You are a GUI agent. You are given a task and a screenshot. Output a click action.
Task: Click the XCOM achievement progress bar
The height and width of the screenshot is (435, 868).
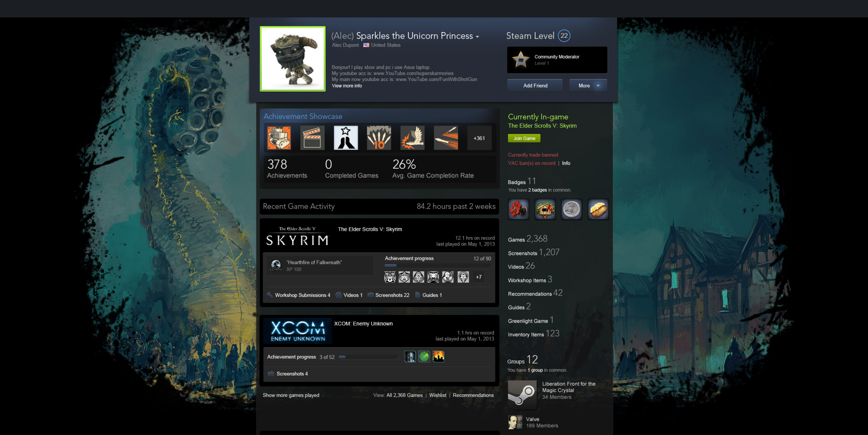(x=368, y=357)
